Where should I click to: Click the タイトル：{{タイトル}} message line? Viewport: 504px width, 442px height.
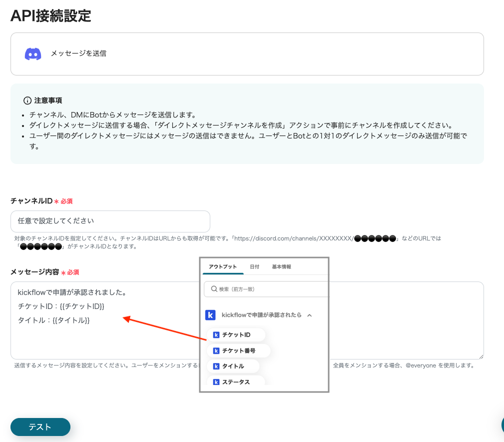coord(53,320)
